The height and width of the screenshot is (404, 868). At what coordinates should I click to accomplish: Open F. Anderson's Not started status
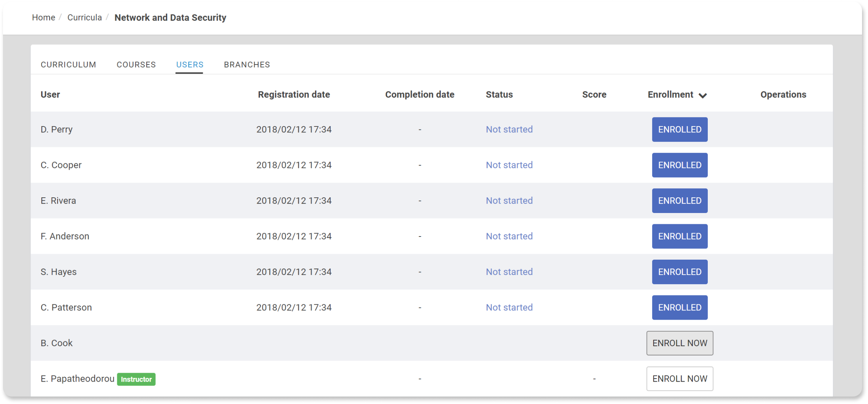(509, 236)
